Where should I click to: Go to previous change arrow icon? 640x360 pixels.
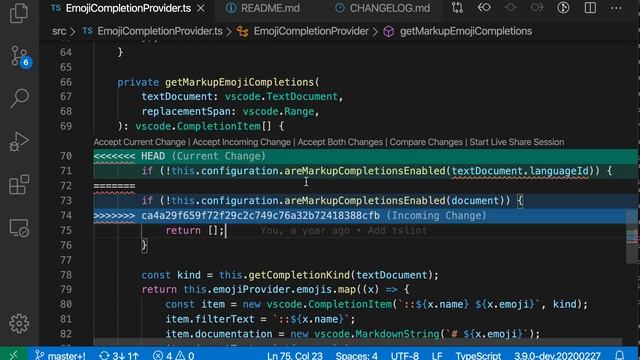point(484,8)
